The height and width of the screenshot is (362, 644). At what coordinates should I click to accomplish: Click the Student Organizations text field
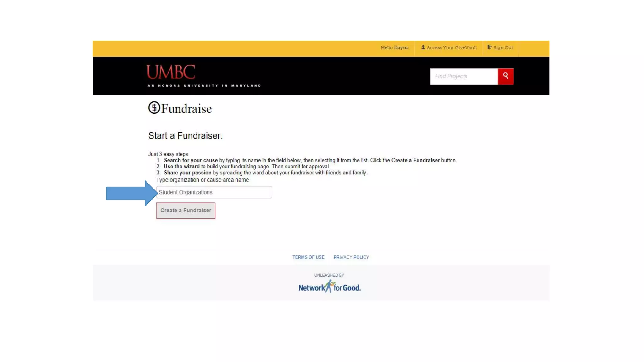coord(214,192)
